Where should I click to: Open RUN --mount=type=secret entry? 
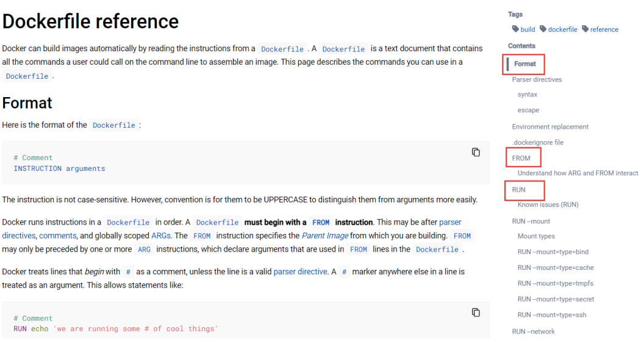(556, 299)
